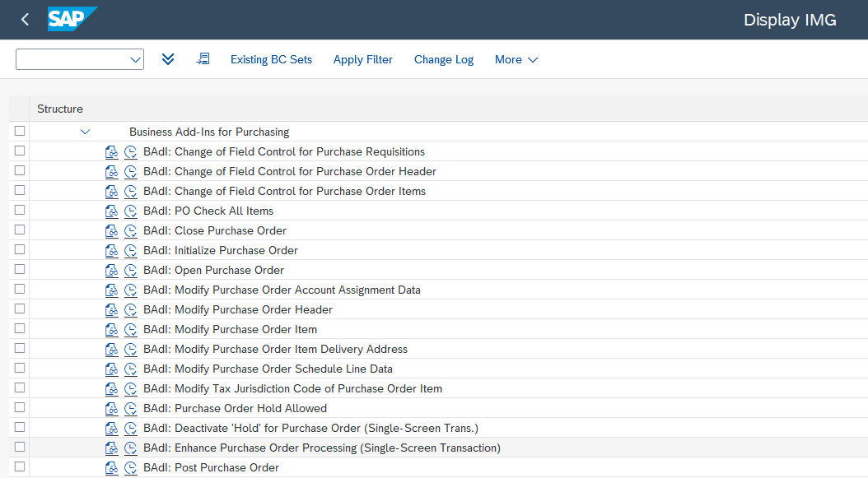Click the back arrow in header

coord(25,20)
